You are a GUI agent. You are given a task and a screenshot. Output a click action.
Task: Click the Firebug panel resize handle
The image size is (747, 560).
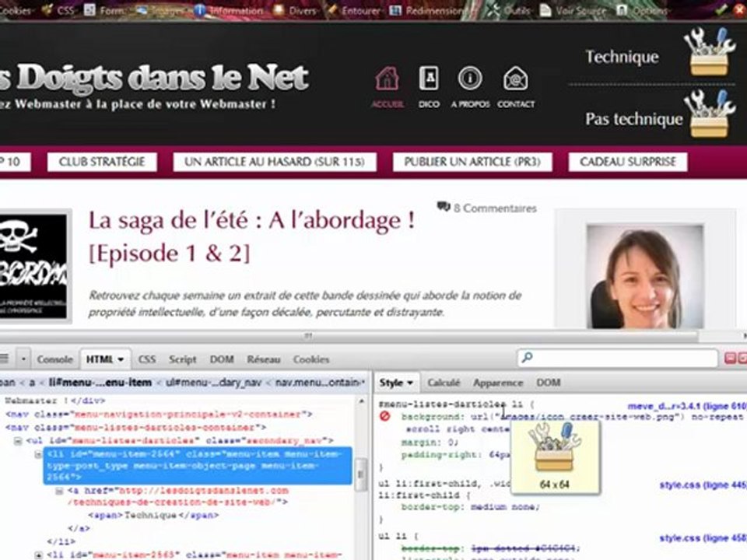[308, 336]
